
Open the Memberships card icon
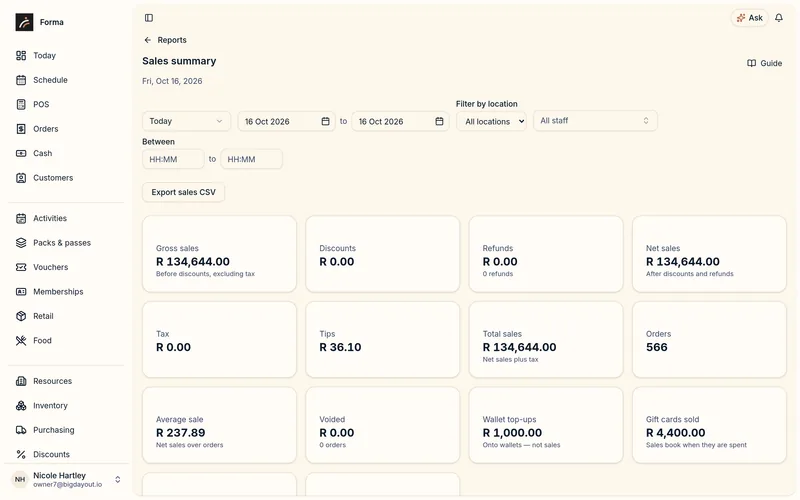(21, 292)
